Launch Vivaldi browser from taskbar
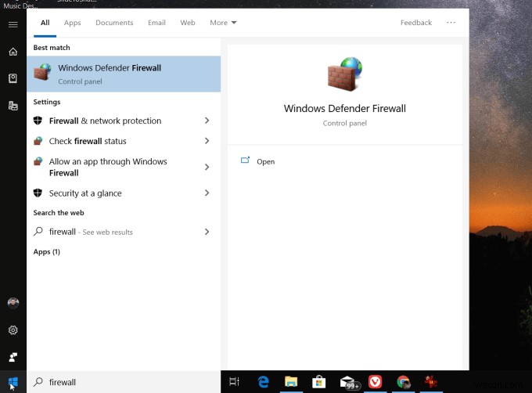The image size is (532, 393). click(375, 382)
